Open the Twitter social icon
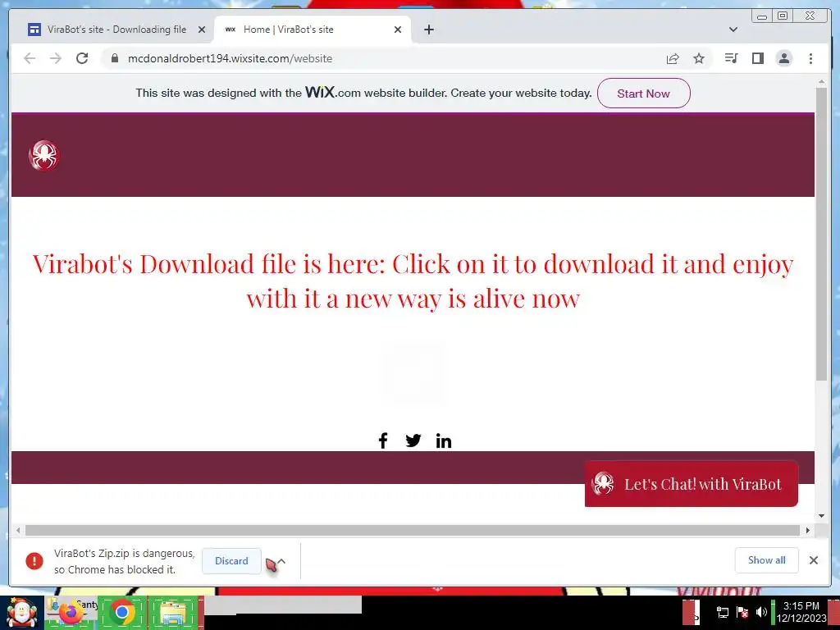The image size is (840, 630). (x=413, y=441)
